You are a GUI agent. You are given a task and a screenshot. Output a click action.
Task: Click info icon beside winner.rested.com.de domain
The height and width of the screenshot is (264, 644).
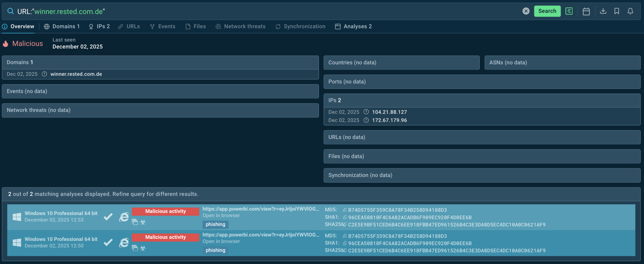(x=44, y=74)
